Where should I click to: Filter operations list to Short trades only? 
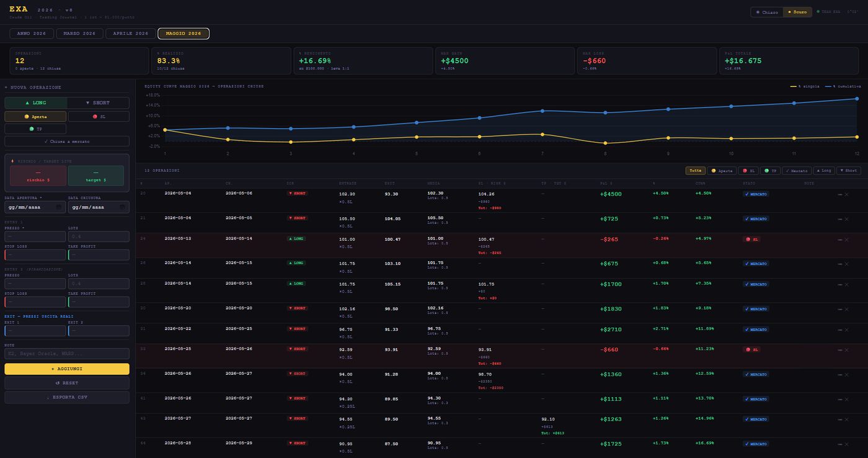tap(849, 171)
